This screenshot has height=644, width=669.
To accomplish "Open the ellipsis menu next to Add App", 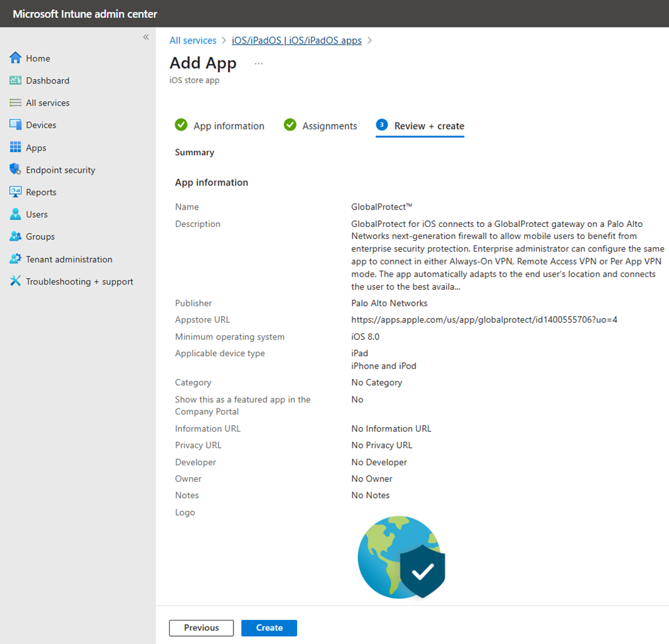I will (x=258, y=62).
